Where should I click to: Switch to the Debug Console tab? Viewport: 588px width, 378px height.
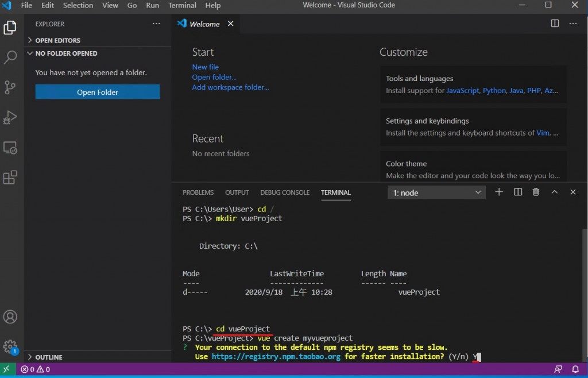(x=285, y=192)
